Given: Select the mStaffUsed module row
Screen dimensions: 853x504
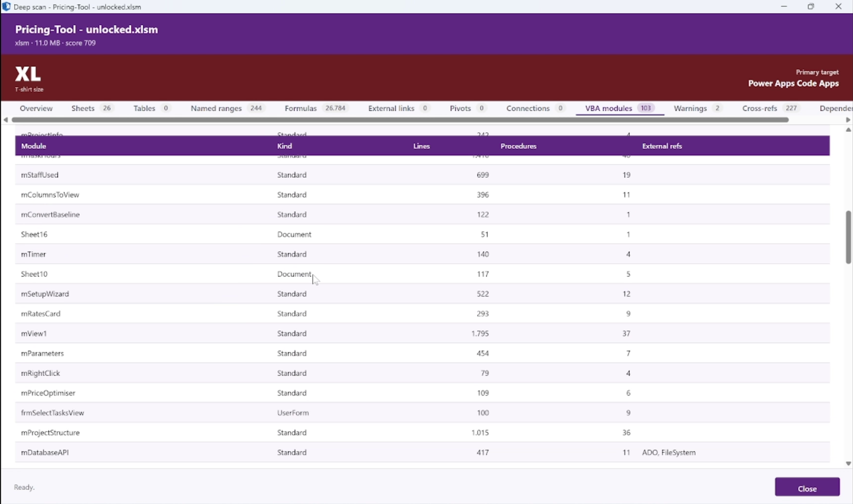Looking at the screenshot, I should point(422,175).
